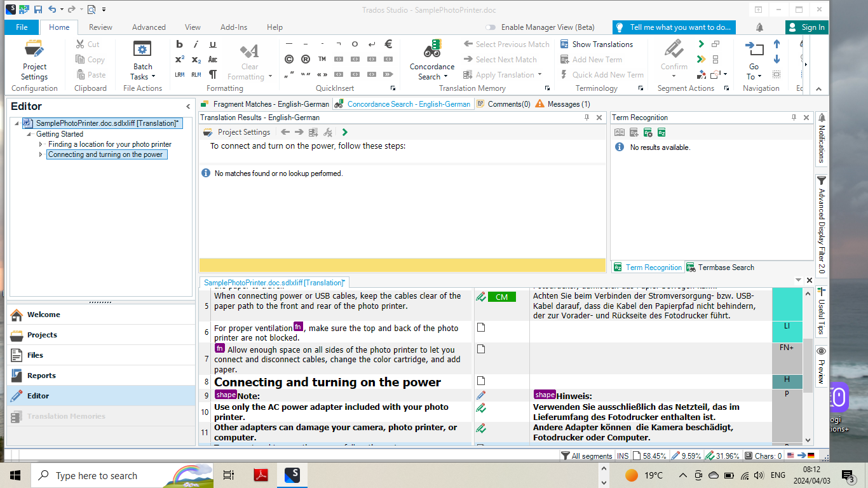
Task: Click Show Translations in Terminology group
Action: point(596,44)
